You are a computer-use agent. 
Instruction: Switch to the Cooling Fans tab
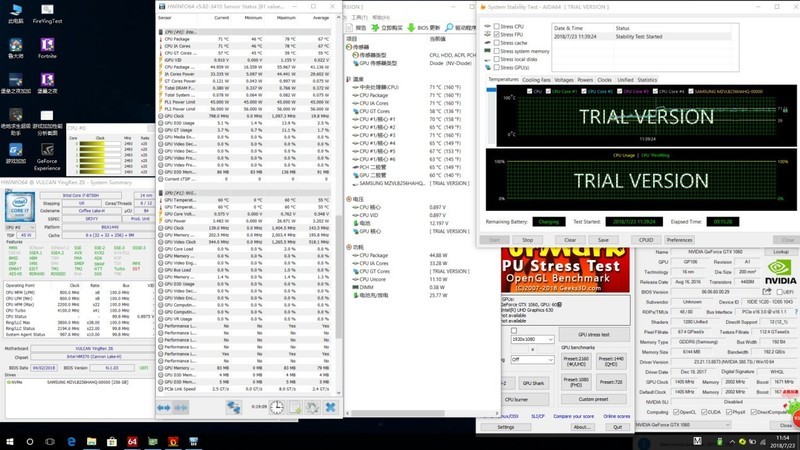(536, 79)
